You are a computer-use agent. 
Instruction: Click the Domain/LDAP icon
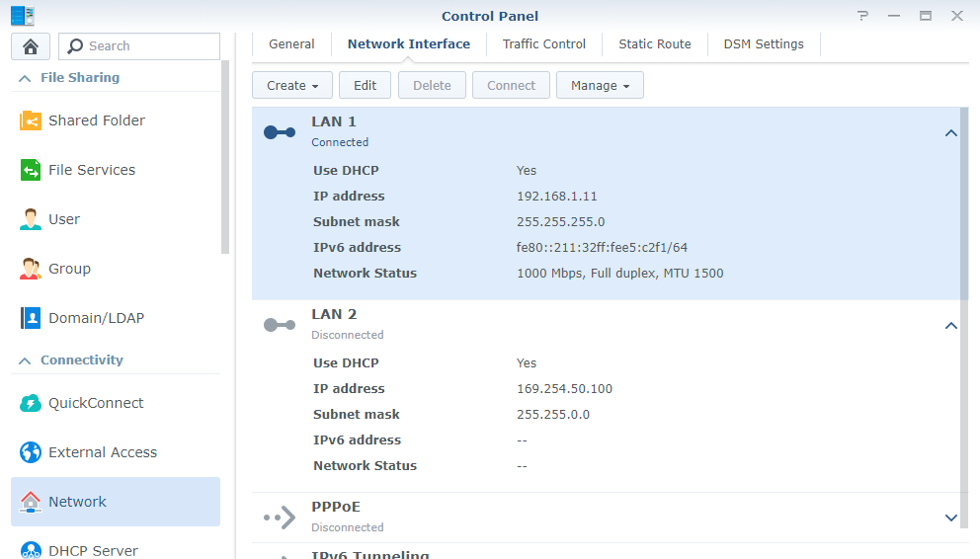[x=31, y=318]
